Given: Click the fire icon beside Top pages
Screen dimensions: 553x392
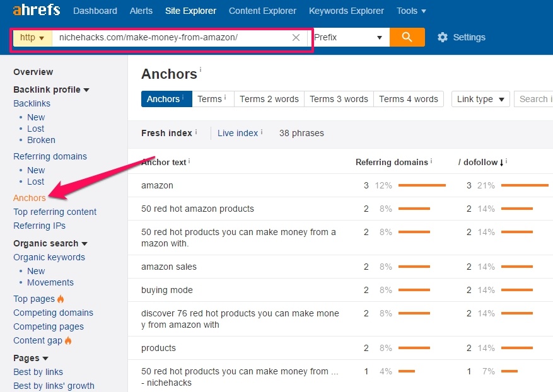Looking at the screenshot, I should click(61, 299).
